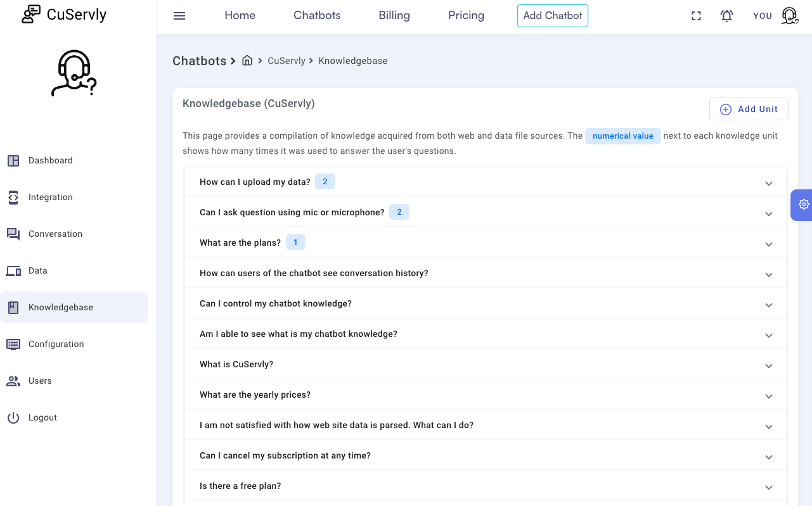Open the Billing menu item
This screenshot has height=506, width=812.
[394, 16]
